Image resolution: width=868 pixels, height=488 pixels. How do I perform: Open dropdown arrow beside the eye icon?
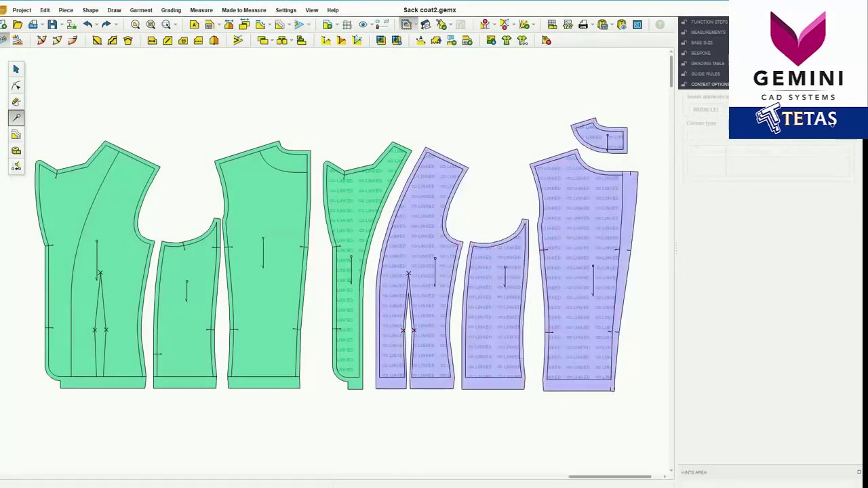click(x=372, y=24)
